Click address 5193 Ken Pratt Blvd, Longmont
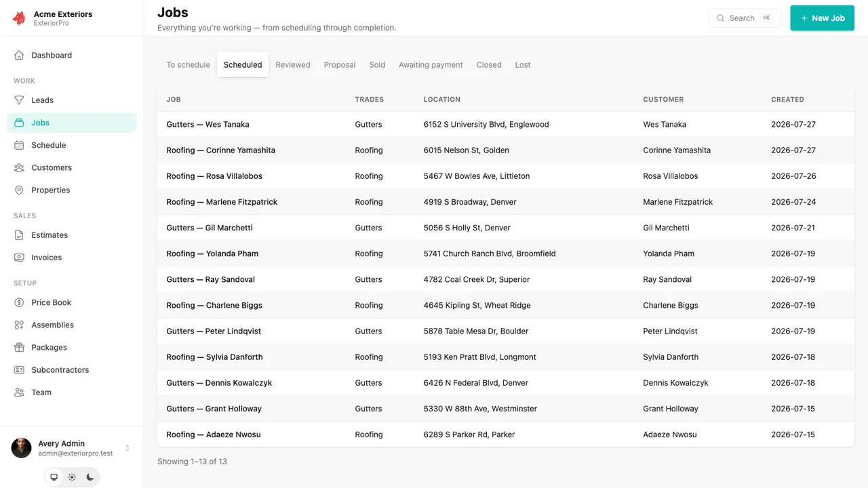This screenshot has width=868, height=488. pos(480,357)
